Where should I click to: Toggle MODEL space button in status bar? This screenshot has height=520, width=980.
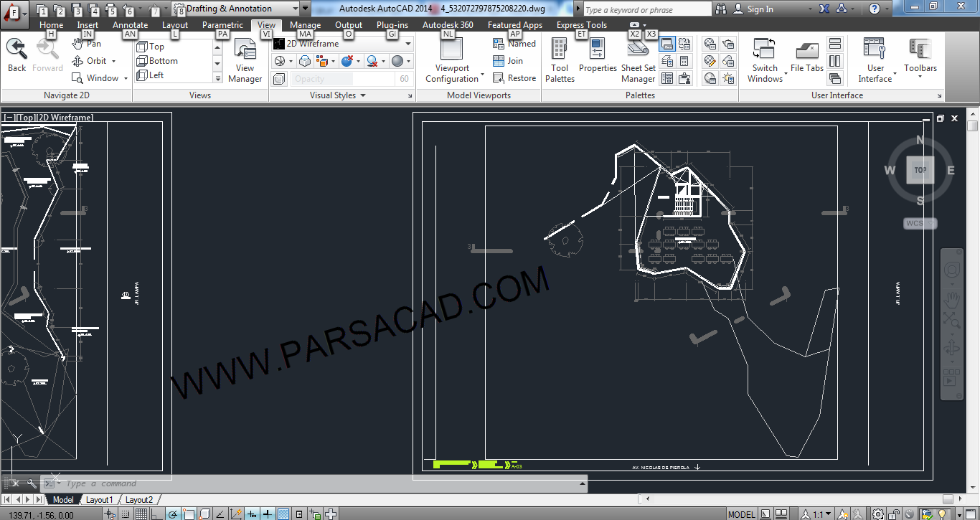[x=741, y=514]
